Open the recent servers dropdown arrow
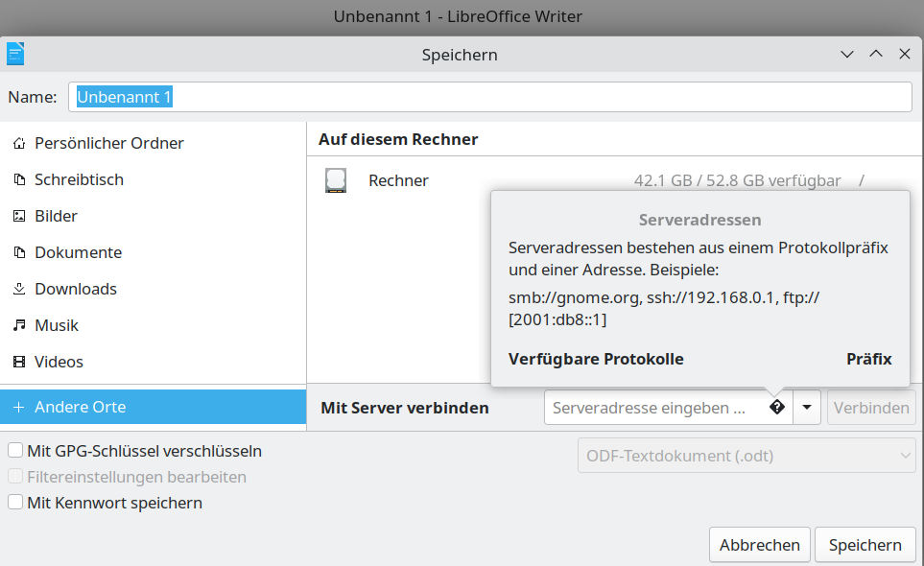 [807, 407]
